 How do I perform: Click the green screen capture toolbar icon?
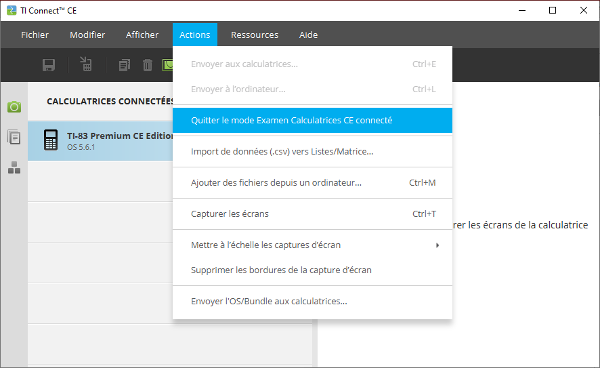168,65
